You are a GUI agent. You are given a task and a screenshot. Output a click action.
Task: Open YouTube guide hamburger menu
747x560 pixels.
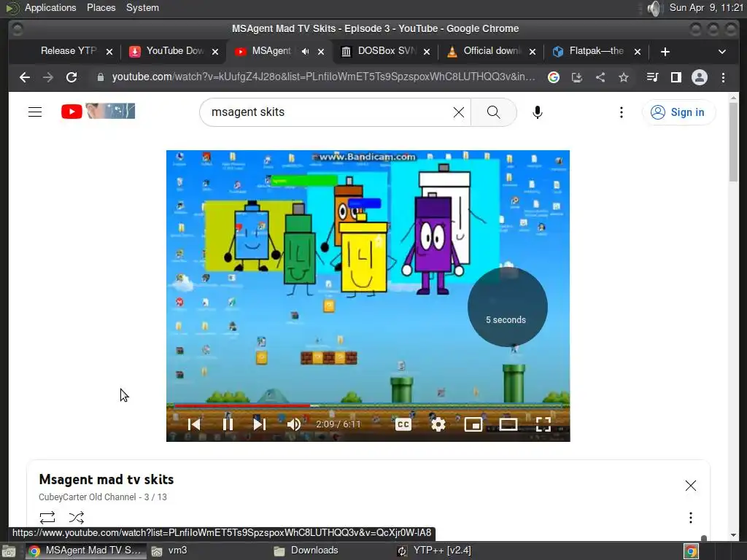pos(35,112)
